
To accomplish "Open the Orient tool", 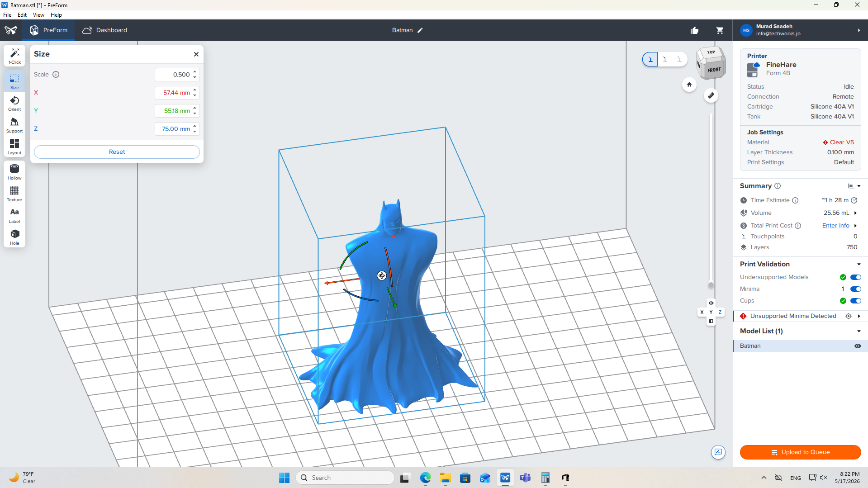I will coord(14,103).
